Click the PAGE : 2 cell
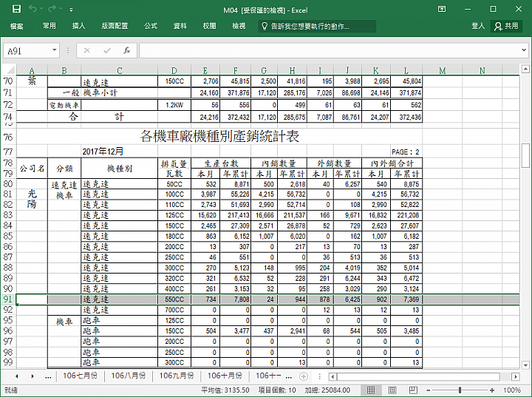Screen dimensions: 532x397 406,152
